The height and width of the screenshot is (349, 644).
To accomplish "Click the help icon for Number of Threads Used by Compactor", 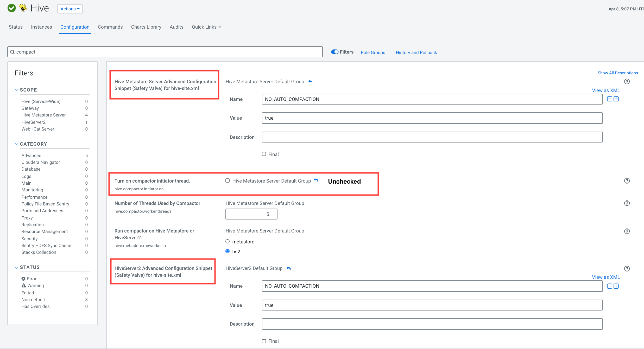I will click(627, 203).
